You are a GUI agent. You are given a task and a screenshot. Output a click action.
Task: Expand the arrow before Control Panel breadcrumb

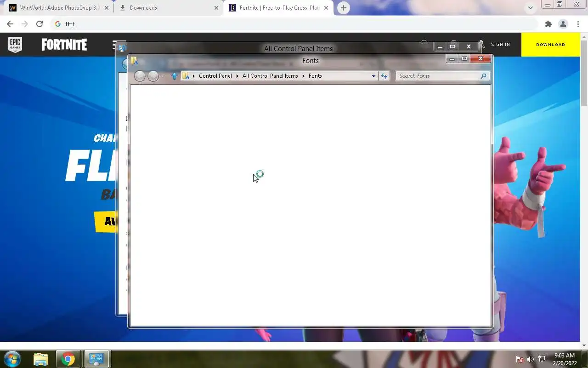tap(194, 76)
